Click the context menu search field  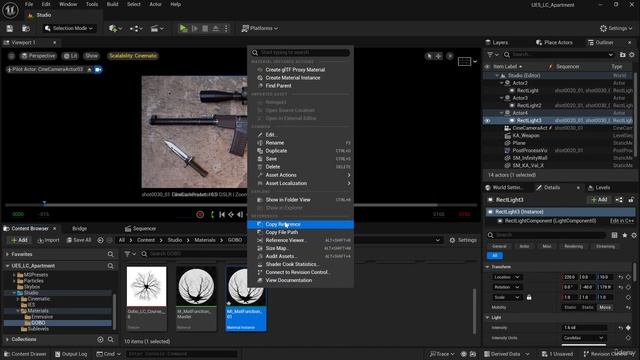click(x=300, y=53)
